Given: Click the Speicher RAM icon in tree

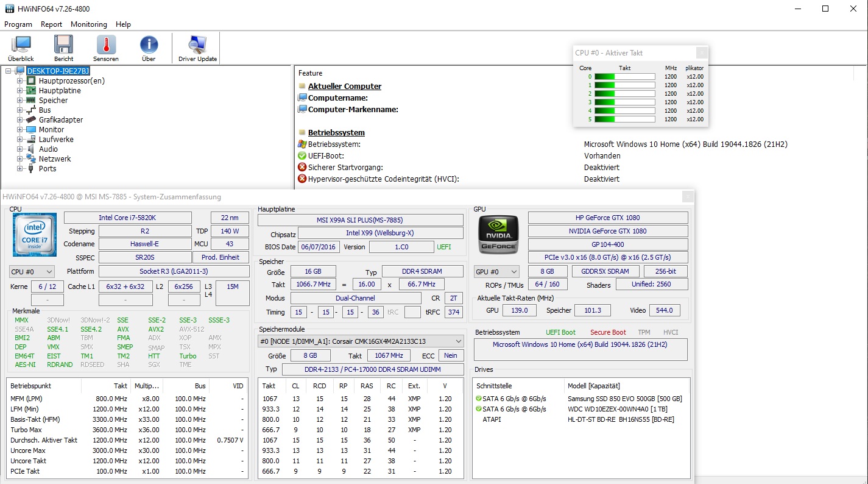Looking at the screenshot, I should pos(31,100).
